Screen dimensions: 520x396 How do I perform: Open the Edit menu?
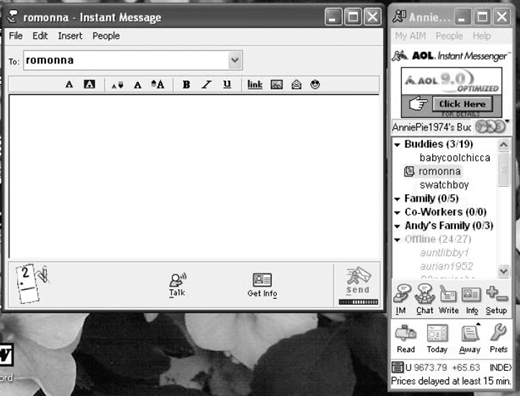click(x=40, y=36)
